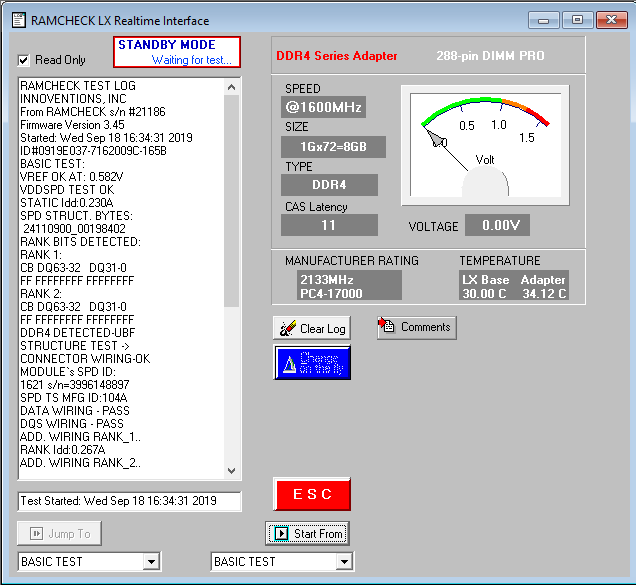Click the warning triangle on Change on the fly
Image resolution: width=636 pixels, height=585 pixels.
click(x=290, y=363)
